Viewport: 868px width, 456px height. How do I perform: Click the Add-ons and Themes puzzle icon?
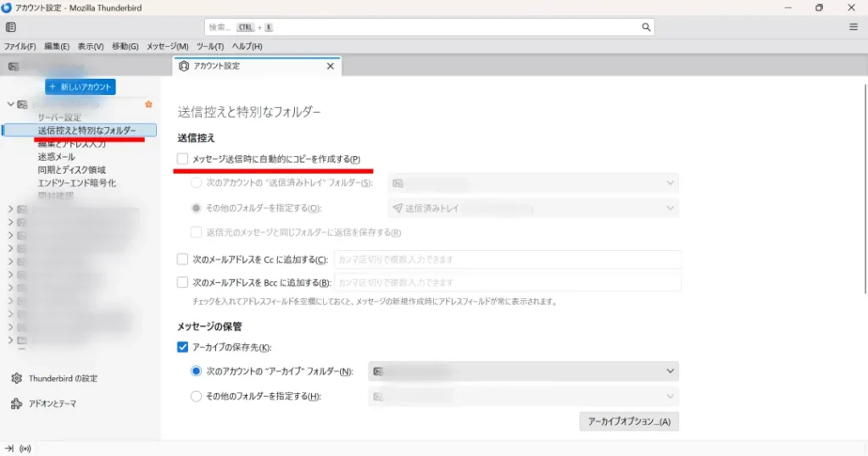[x=16, y=404]
